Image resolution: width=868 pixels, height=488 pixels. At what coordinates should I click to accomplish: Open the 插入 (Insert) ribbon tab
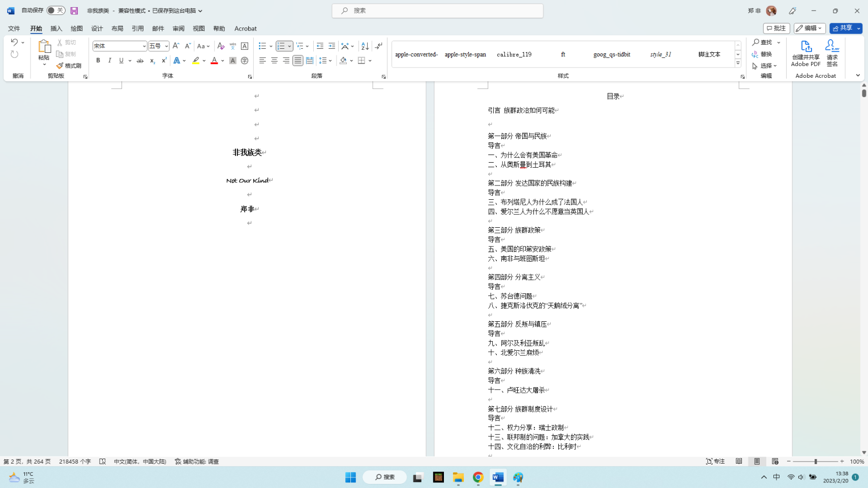click(x=56, y=28)
